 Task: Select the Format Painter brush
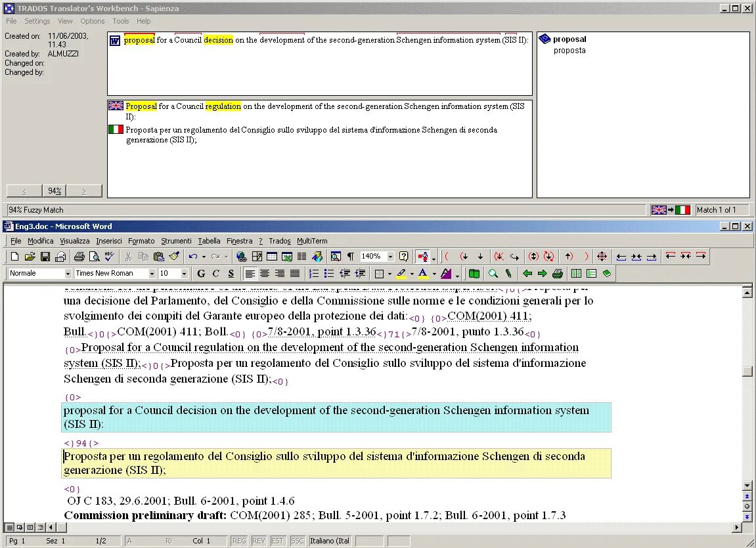(x=174, y=257)
